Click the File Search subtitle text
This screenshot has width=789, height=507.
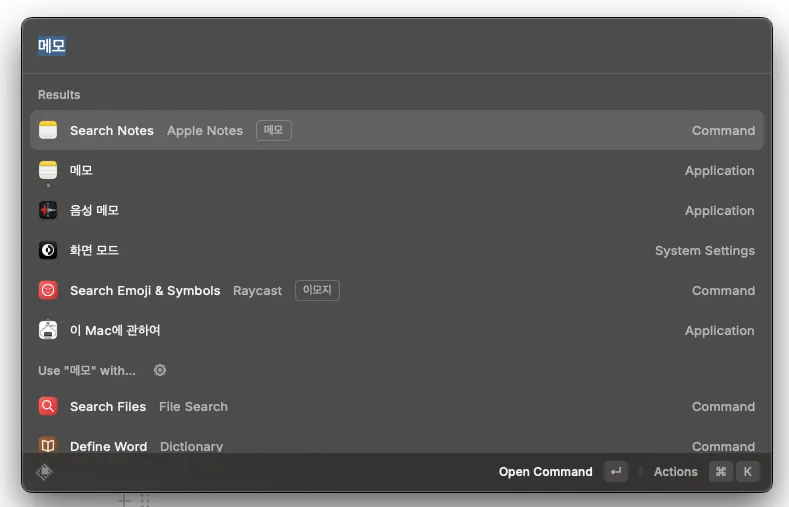click(193, 406)
